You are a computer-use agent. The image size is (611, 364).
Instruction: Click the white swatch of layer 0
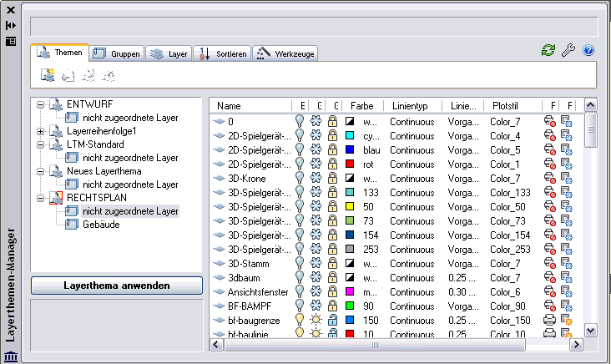(x=350, y=122)
